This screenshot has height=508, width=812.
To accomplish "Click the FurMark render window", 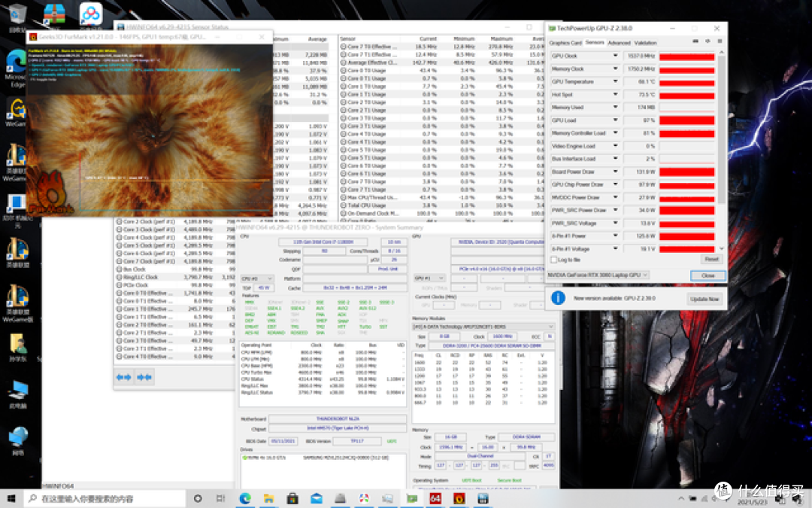I will click(x=150, y=129).
